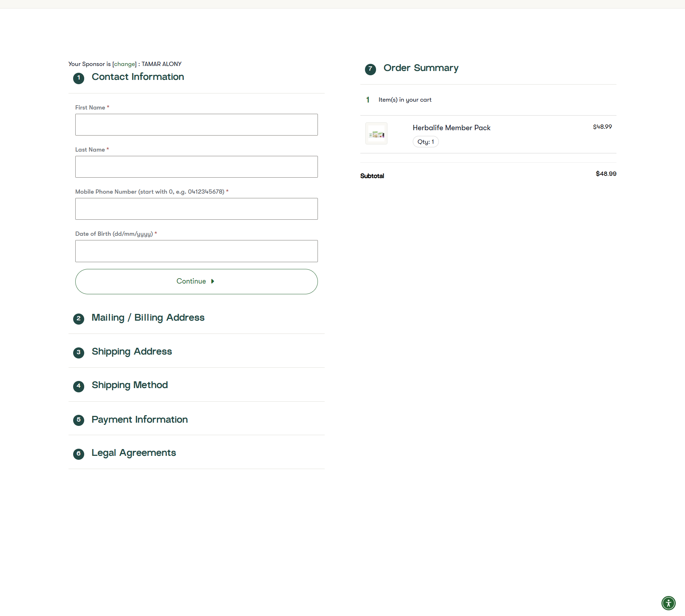
Task: Click the step 3 circle badge
Action: tap(78, 352)
